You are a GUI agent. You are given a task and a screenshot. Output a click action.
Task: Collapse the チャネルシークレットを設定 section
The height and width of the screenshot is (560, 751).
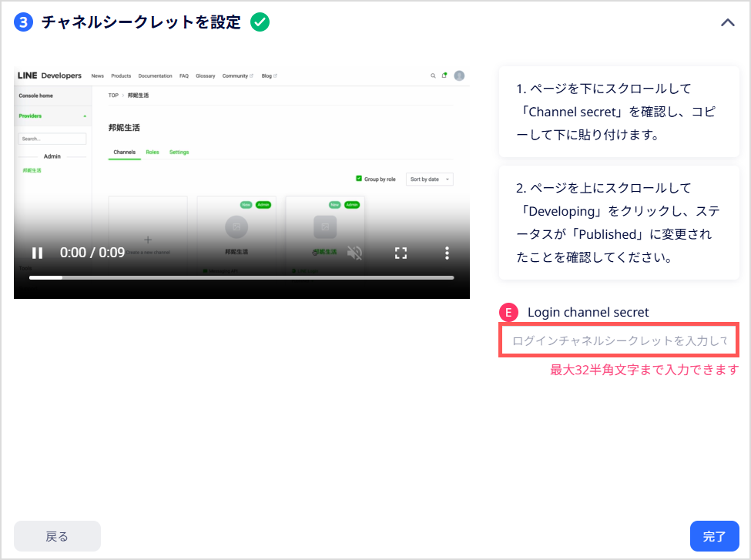[x=728, y=22]
